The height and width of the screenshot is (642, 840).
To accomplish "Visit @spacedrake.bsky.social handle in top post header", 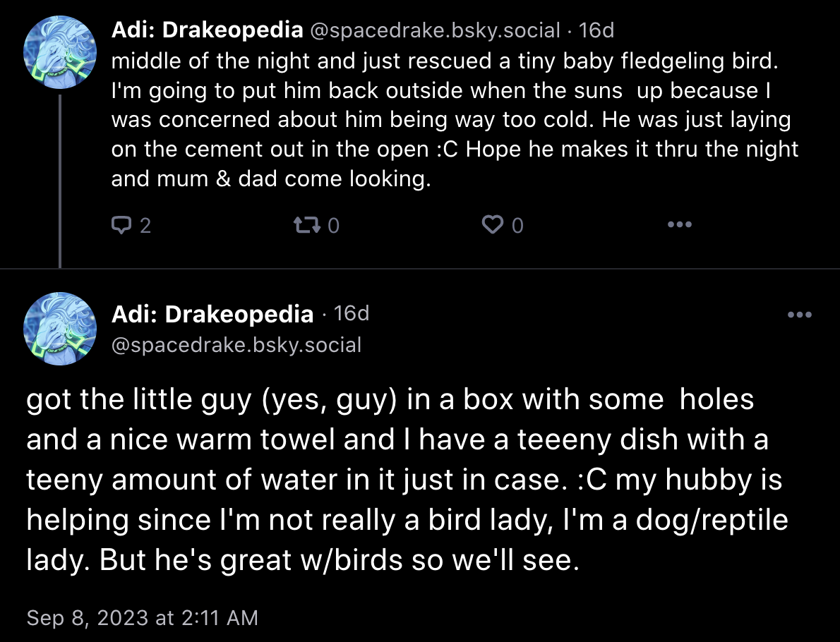I will [x=435, y=30].
